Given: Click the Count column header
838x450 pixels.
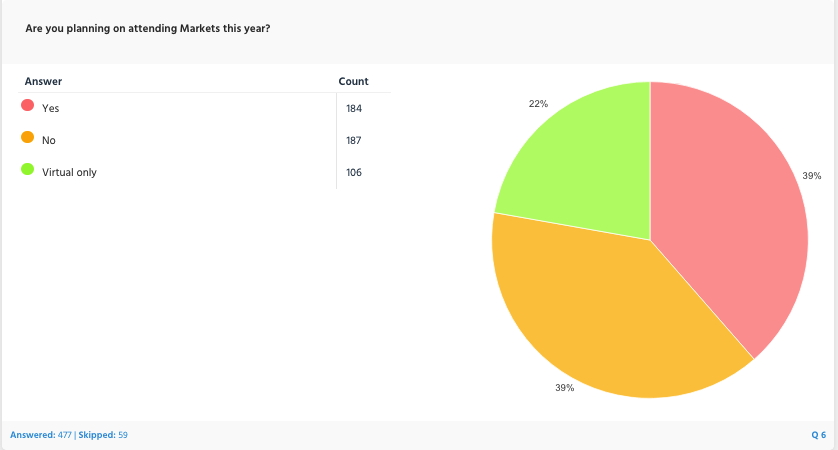Looking at the screenshot, I should pos(353,81).
